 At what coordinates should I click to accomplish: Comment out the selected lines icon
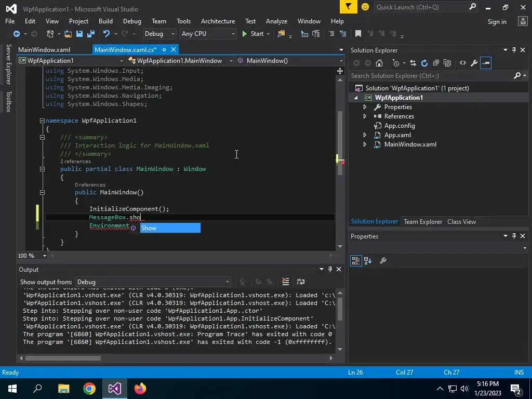click(331, 34)
